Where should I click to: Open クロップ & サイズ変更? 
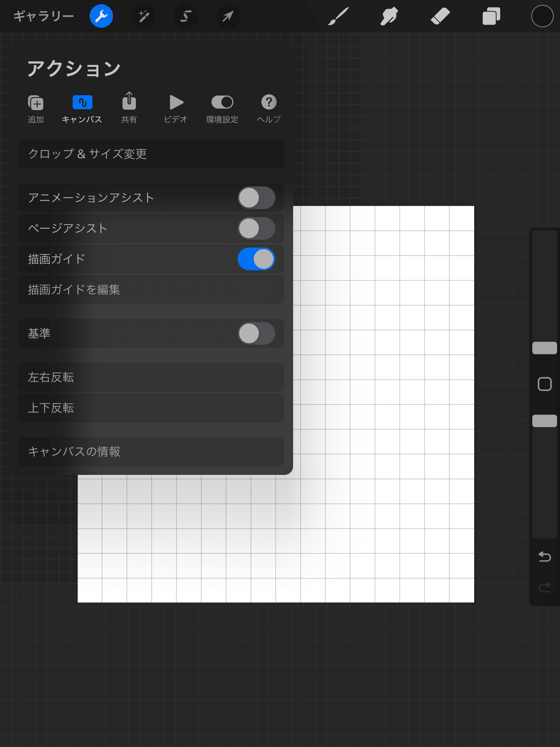(151, 154)
